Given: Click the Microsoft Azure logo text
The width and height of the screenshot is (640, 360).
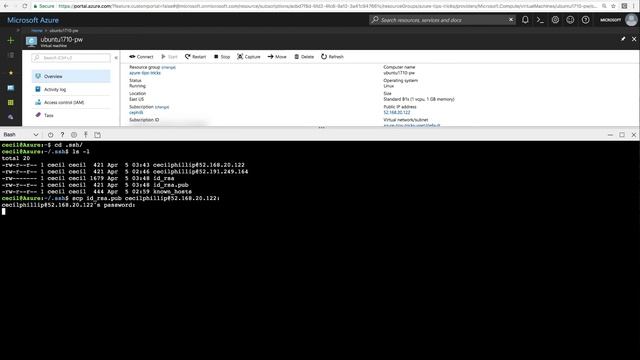Looking at the screenshot, I should [33, 20].
